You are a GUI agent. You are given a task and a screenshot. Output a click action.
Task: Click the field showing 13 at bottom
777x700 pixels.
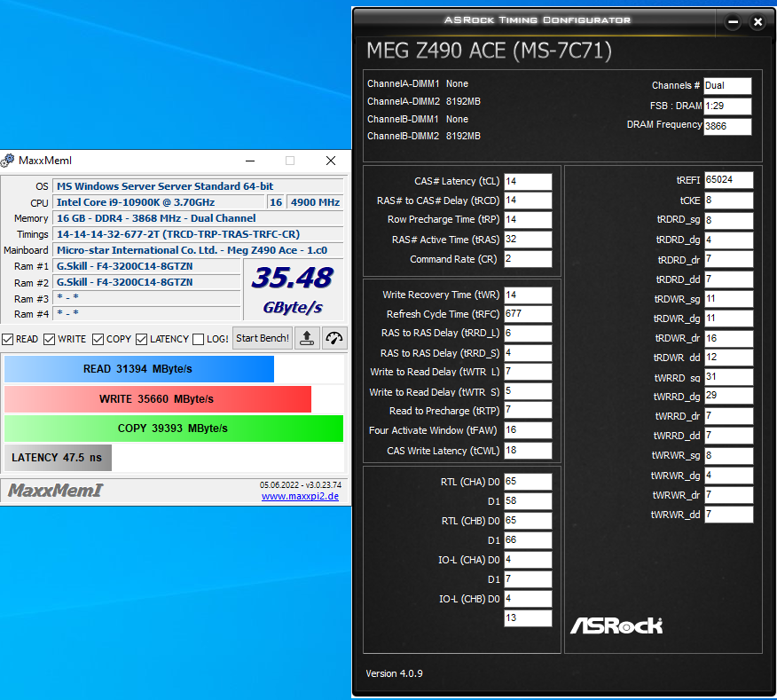click(528, 618)
